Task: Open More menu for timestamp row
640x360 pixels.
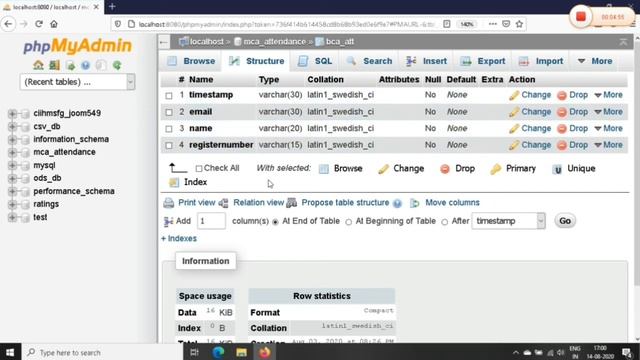Action: tap(609, 95)
